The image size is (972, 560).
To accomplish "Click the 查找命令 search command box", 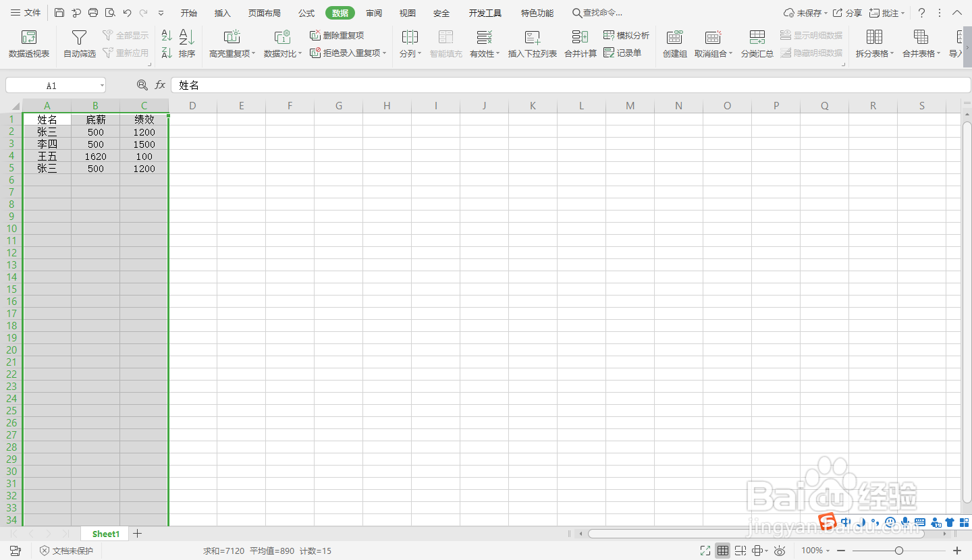I will coord(597,13).
